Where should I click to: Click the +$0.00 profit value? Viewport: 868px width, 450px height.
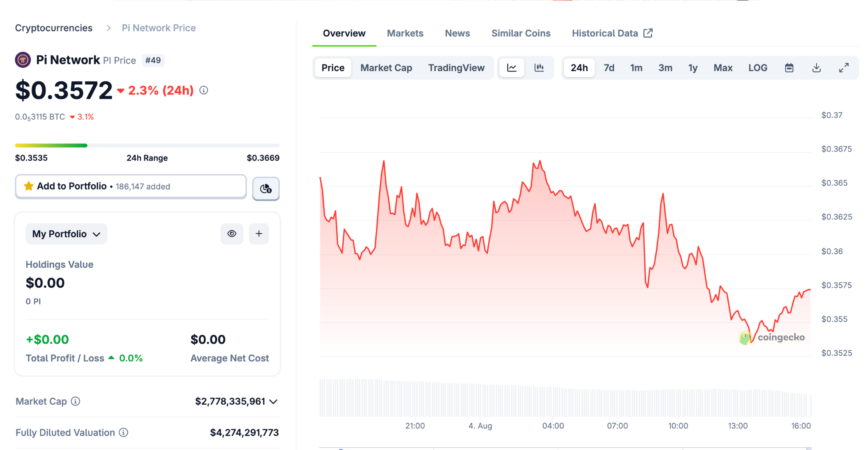pyautogui.click(x=47, y=339)
